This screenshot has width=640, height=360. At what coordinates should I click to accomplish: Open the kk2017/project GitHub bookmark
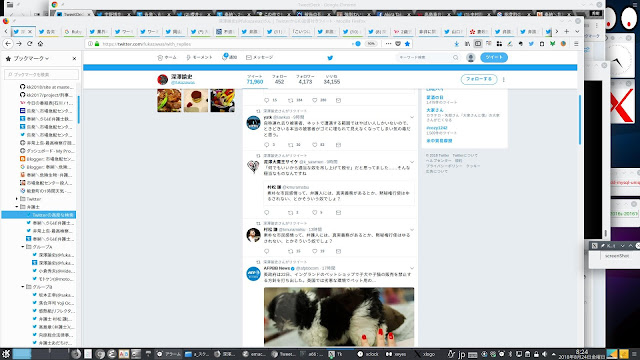(47, 95)
